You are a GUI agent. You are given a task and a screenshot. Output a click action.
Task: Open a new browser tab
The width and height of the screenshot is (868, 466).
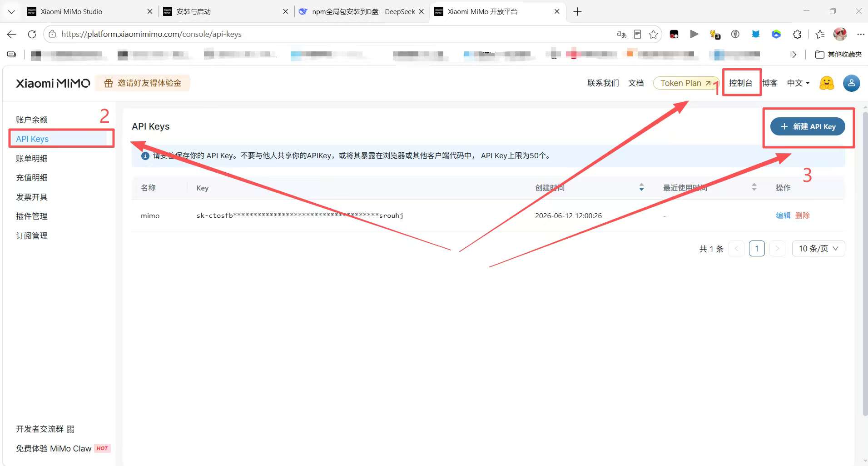coord(577,12)
